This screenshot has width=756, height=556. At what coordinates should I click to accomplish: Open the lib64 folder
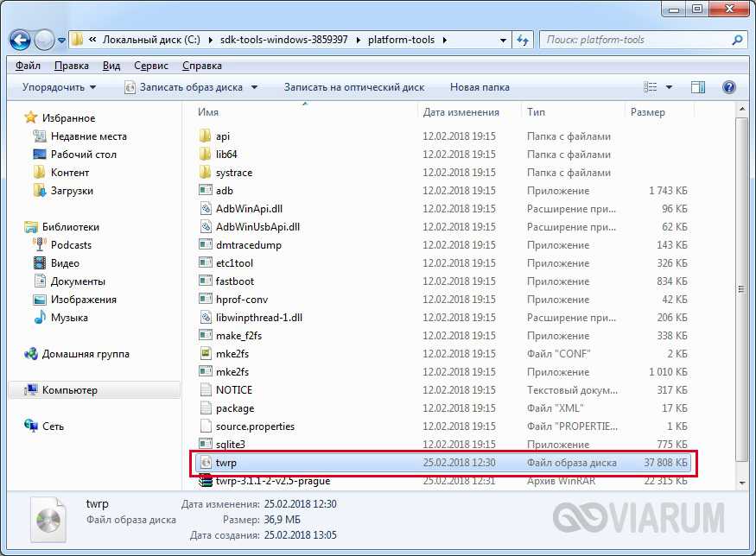[226, 155]
